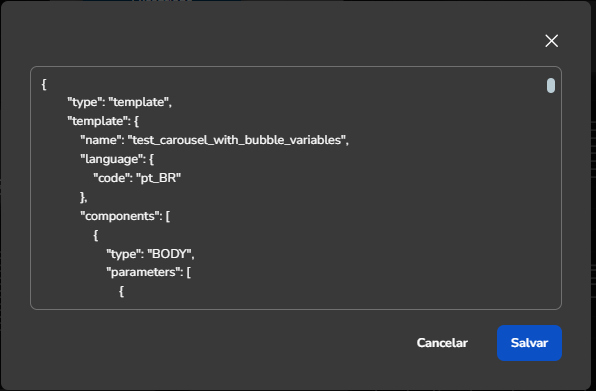Click the "pt_BR" language code value
The image size is (596, 391).
point(159,178)
